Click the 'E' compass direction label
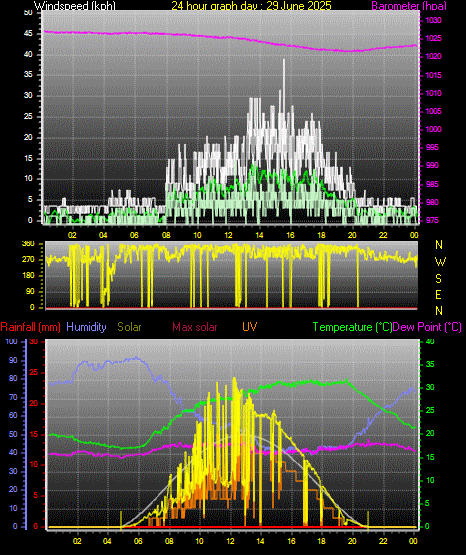 (x=438, y=294)
